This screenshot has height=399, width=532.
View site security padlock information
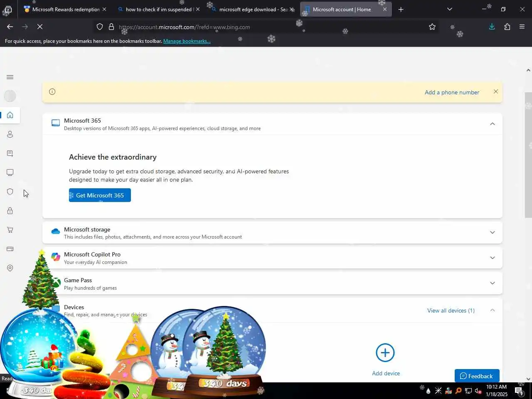tap(111, 27)
